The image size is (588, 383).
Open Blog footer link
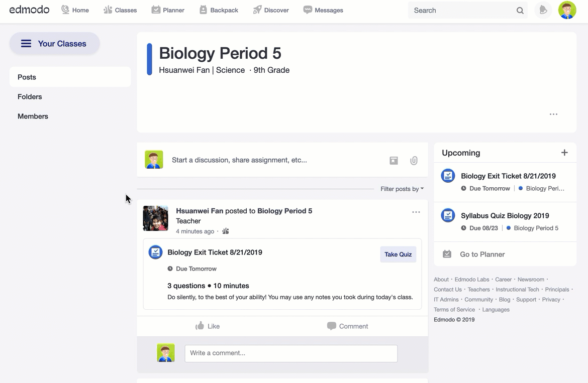point(505,300)
